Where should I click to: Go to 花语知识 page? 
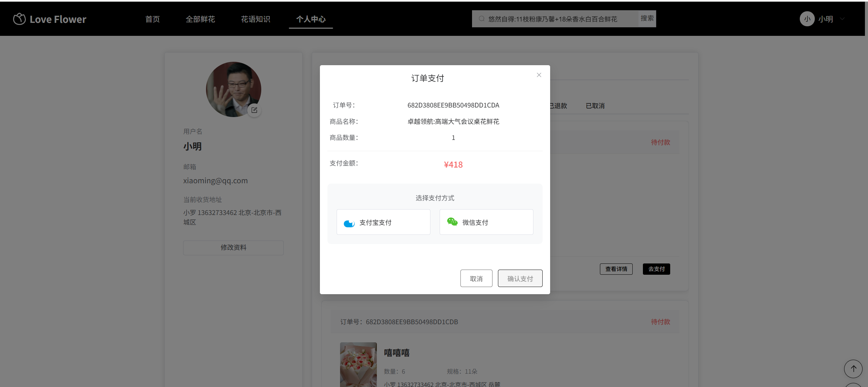pos(255,19)
